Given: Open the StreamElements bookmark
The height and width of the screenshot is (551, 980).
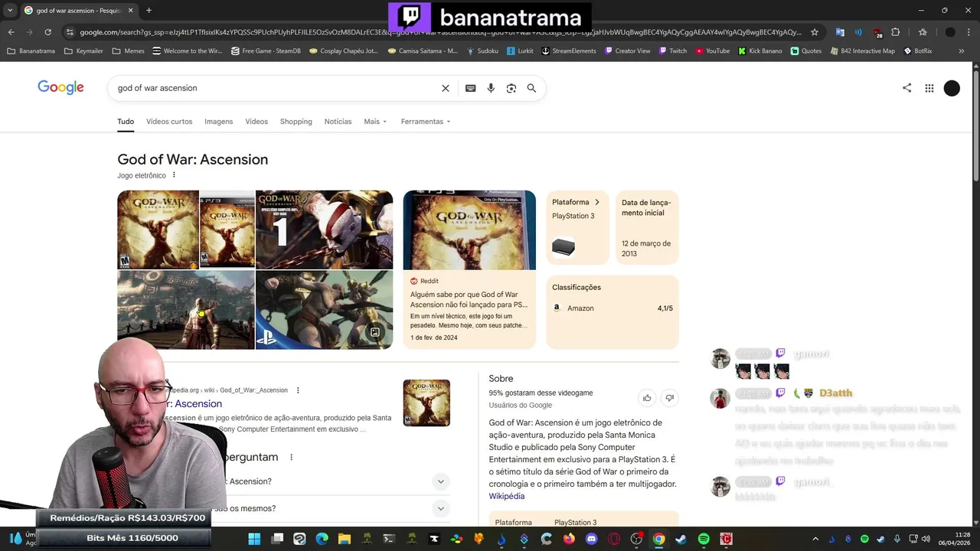Looking at the screenshot, I should click(x=568, y=51).
